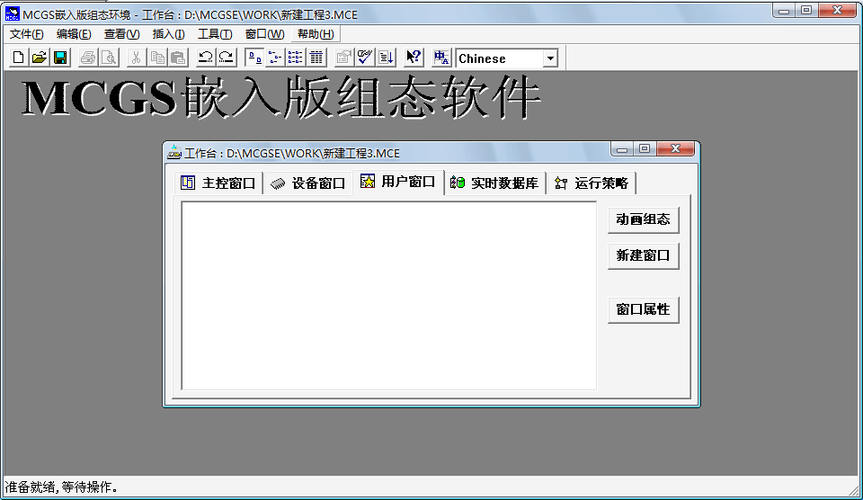Switch to large icons view
863x500 pixels.
pos(254,57)
